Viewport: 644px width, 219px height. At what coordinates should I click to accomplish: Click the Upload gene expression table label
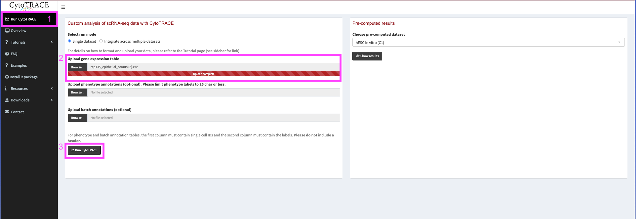(94, 59)
